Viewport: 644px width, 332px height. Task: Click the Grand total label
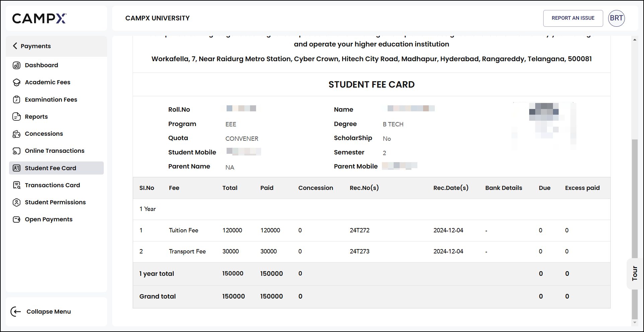pyautogui.click(x=158, y=297)
